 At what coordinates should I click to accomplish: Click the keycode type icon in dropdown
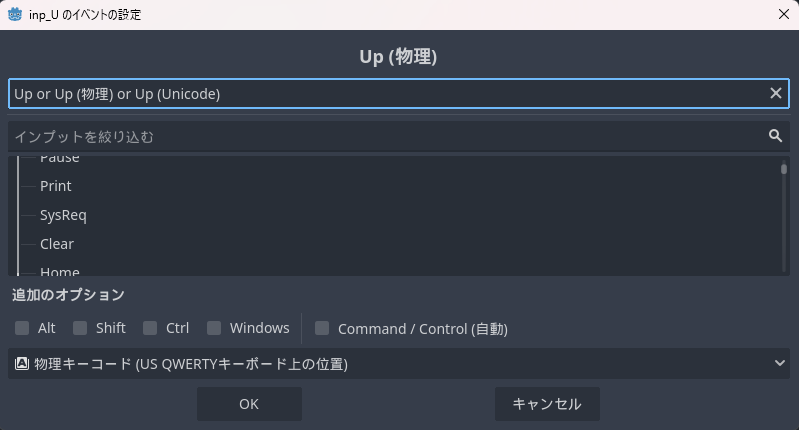tap(21, 364)
